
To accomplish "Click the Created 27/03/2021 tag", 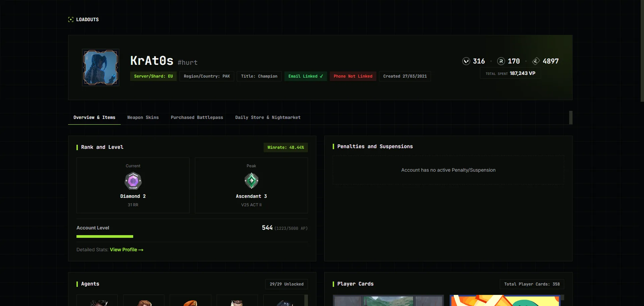I will (405, 76).
